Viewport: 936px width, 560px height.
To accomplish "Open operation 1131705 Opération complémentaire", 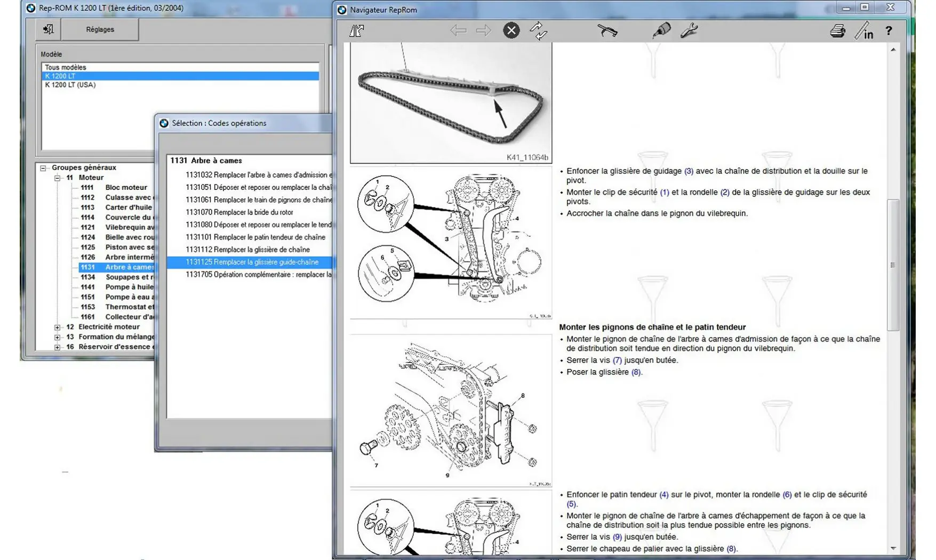I will (259, 275).
